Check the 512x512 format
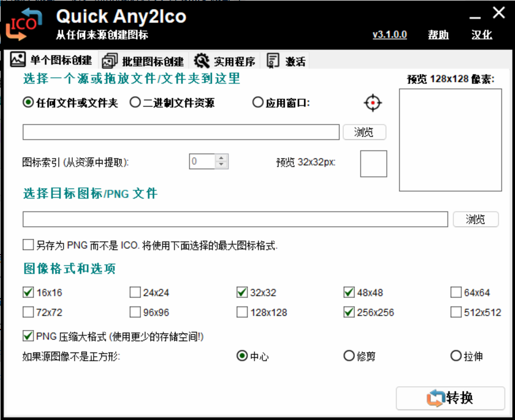Screen dimensions: 515x420 456,312
